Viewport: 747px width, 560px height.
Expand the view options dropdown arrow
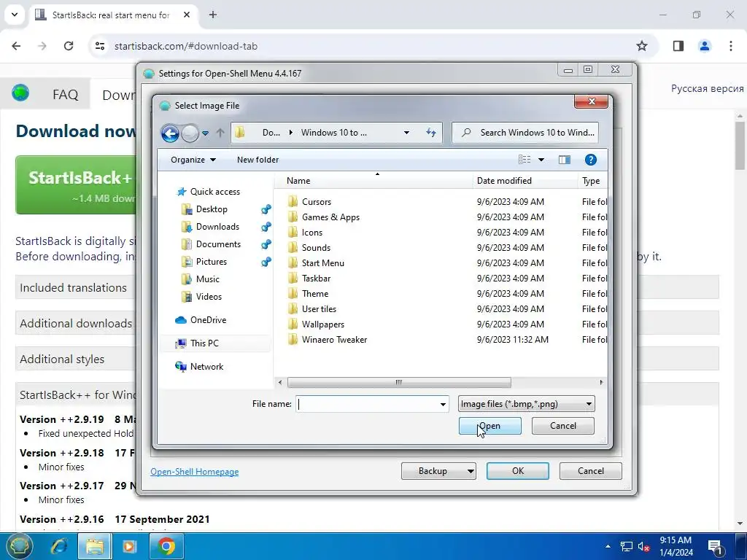pyautogui.click(x=541, y=160)
